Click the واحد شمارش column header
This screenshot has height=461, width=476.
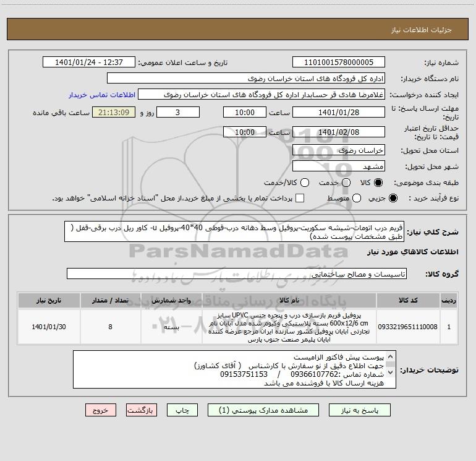(171, 300)
